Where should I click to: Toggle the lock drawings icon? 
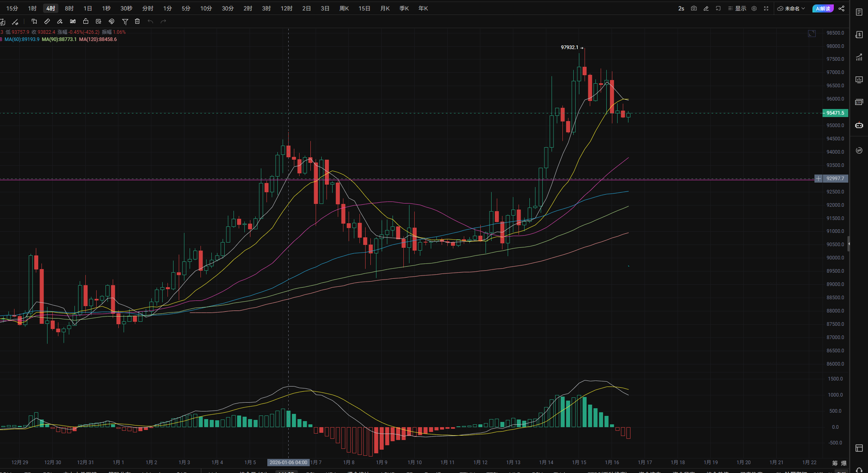[86, 21]
